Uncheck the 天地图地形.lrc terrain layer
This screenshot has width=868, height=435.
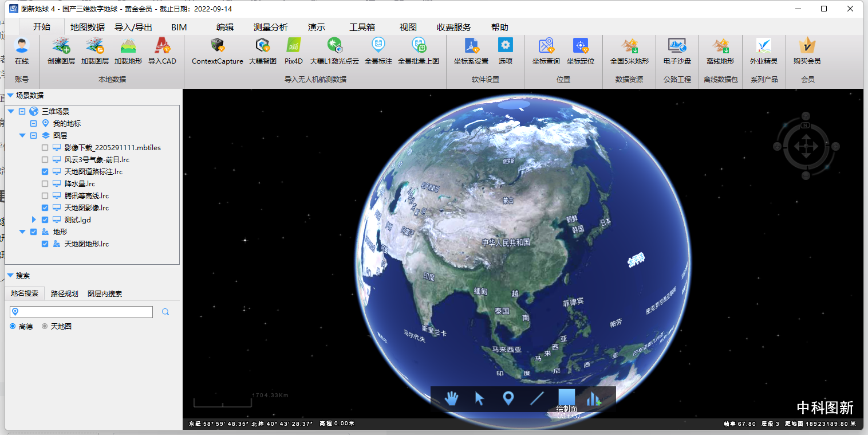pos(45,244)
